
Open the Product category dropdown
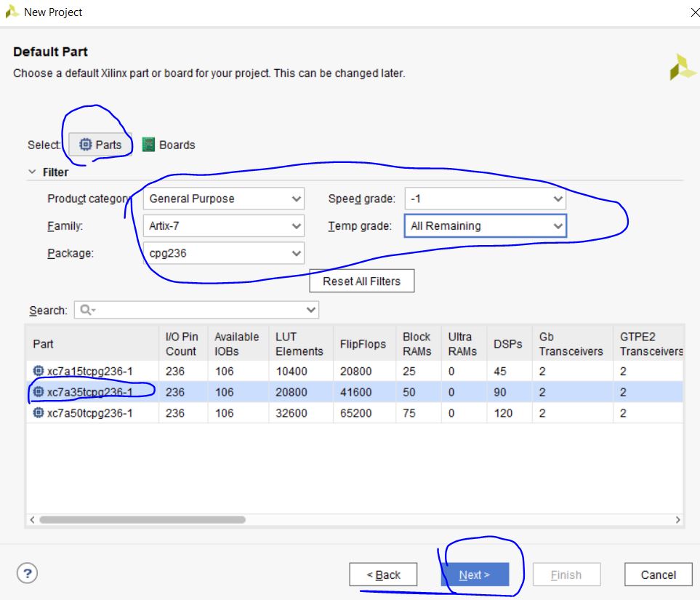223,199
